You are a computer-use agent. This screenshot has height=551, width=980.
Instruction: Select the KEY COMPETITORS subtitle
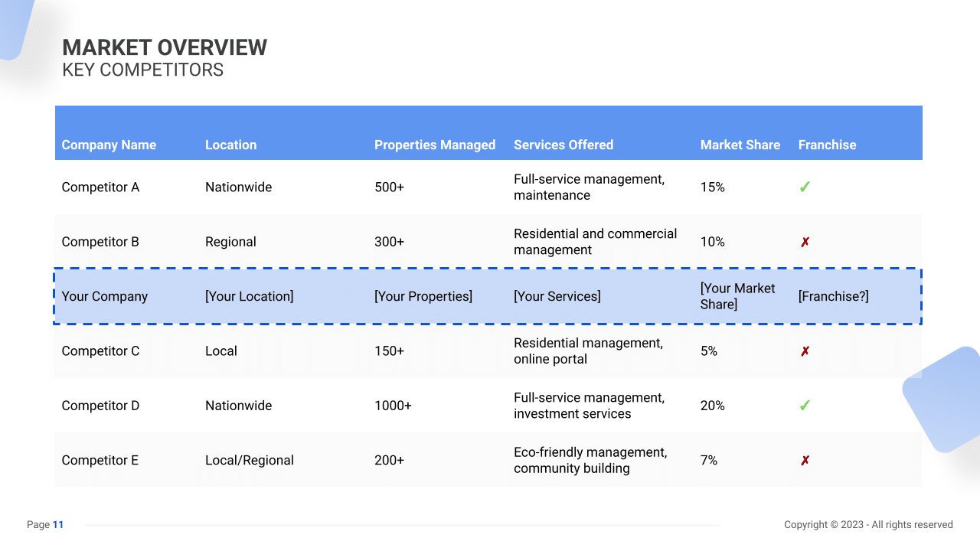tap(143, 70)
